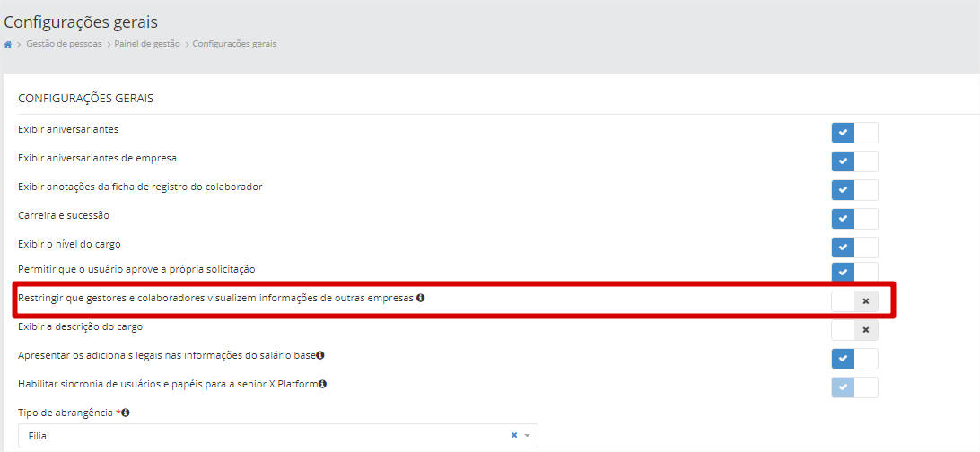Click info icon beside 'Tipo de abrangência'

pyautogui.click(x=126, y=413)
